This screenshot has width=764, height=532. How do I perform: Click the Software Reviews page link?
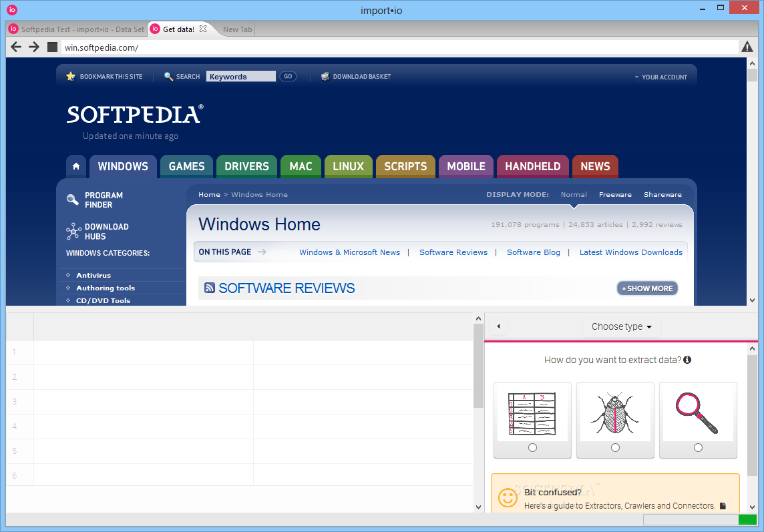coord(453,252)
